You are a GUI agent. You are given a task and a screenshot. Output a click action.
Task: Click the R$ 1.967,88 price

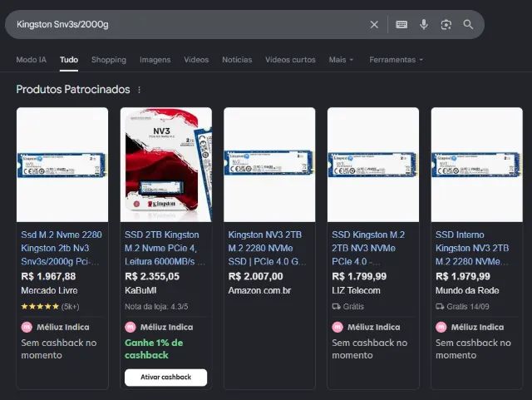(48, 276)
